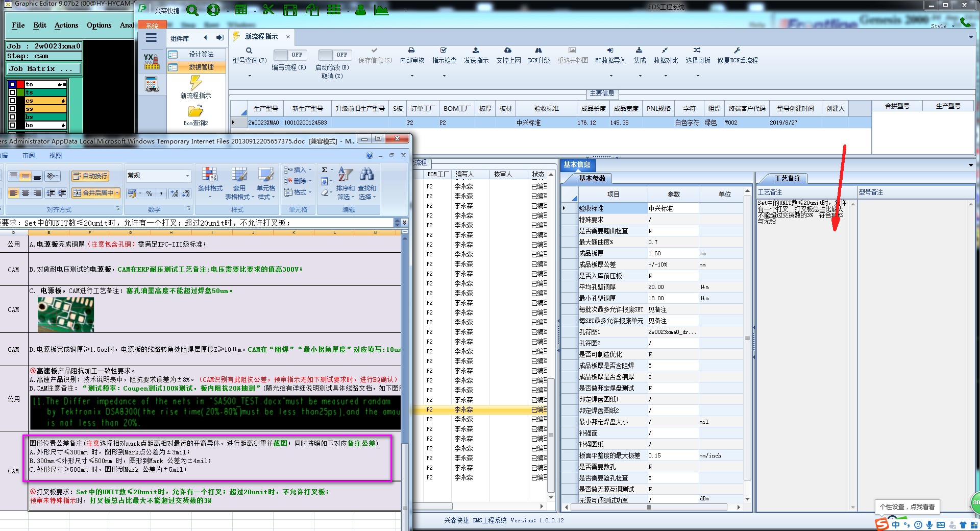
Task: Expand the 型号查询(F) dropdown arrow
Action: pos(250,76)
